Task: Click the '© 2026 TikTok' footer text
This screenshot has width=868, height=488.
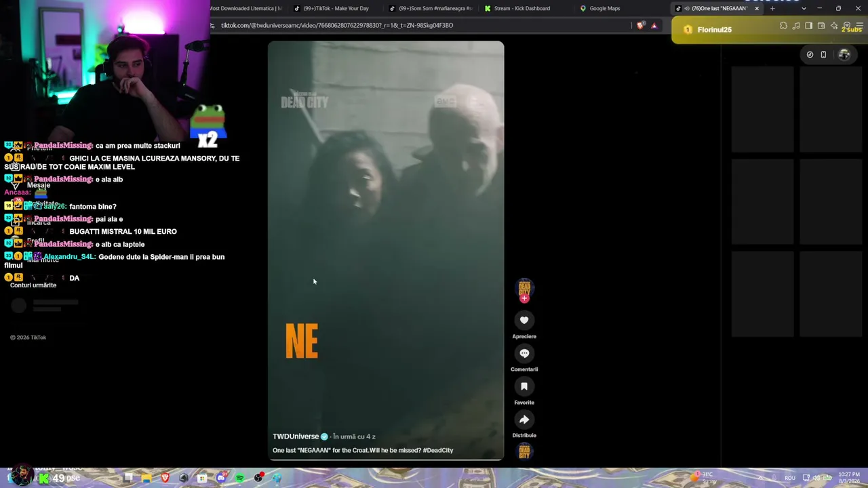Action: pyautogui.click(x=28, y=338)
